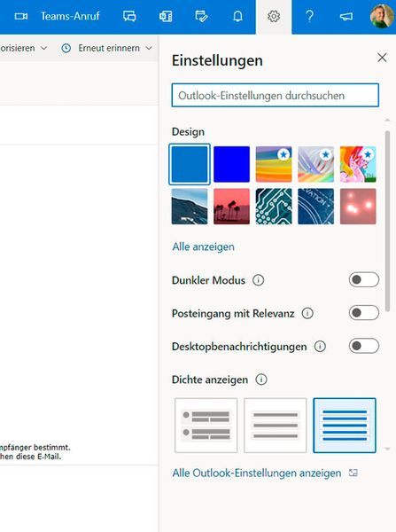
Task: Close the Einstellungen panel
Action: tap(382, 58)
